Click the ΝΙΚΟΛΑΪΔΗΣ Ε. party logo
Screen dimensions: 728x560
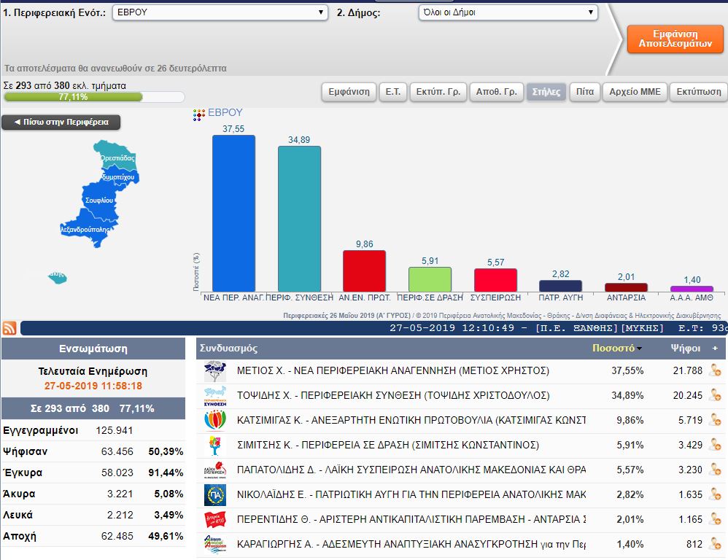pos(215,494)
